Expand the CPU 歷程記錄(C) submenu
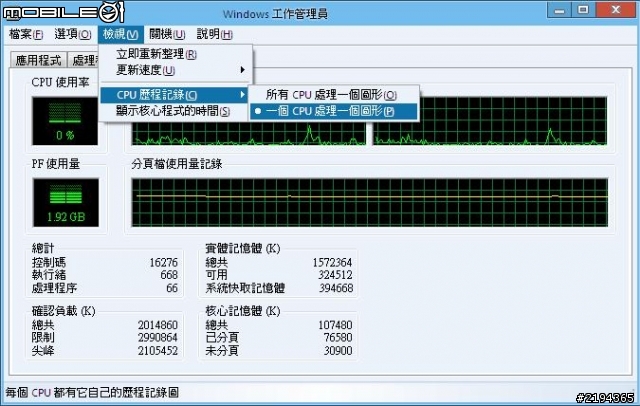 [174, 95]
